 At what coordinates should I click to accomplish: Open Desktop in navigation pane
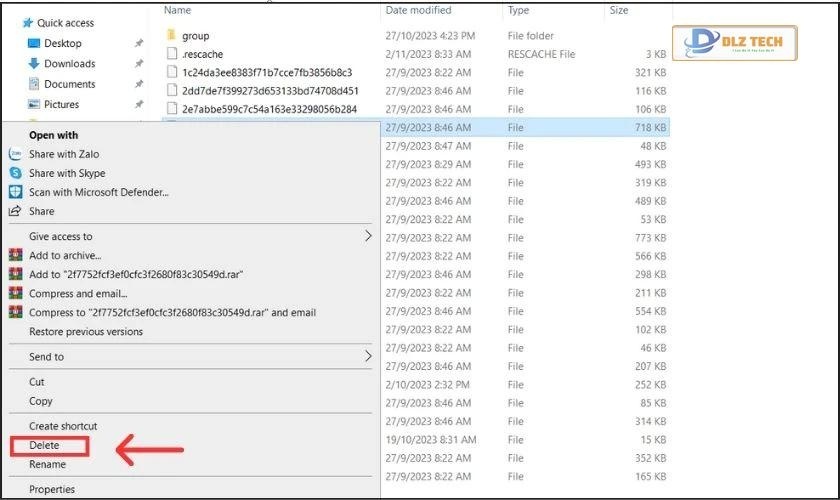(63, 43)
